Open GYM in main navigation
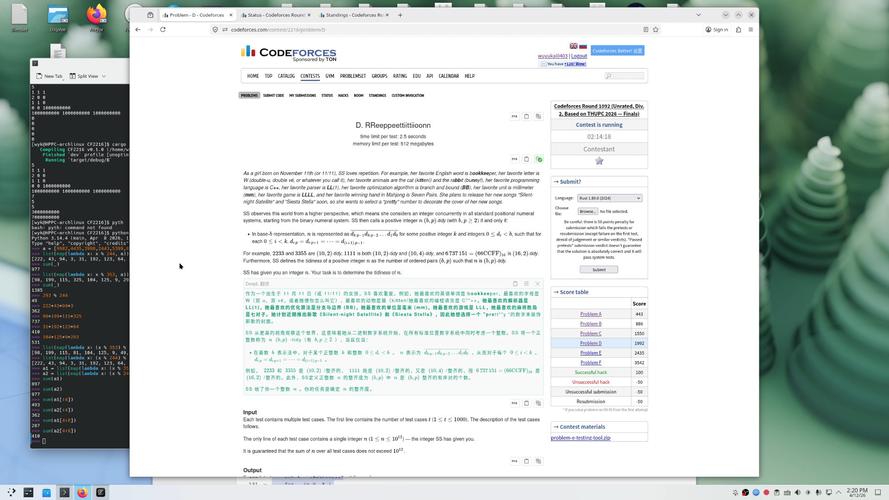This screenshot has height=500, width=889. (x=329, y=76)
